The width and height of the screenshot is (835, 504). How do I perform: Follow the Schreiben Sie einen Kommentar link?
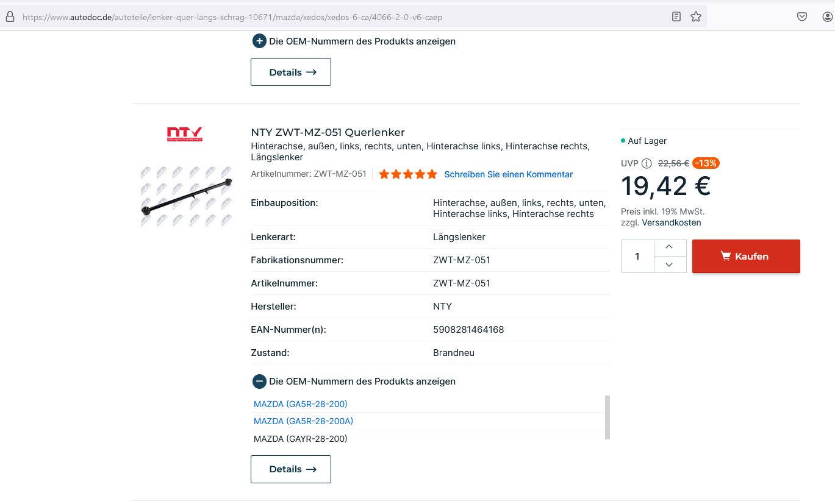[508, 174]
